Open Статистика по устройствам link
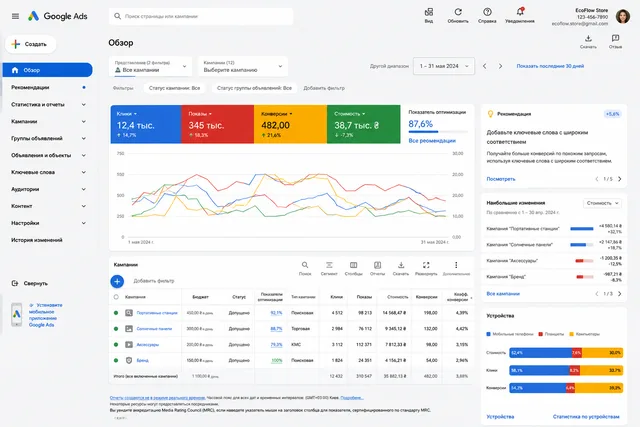This screenshot has height=427, width=640. [x=586, y=417]
